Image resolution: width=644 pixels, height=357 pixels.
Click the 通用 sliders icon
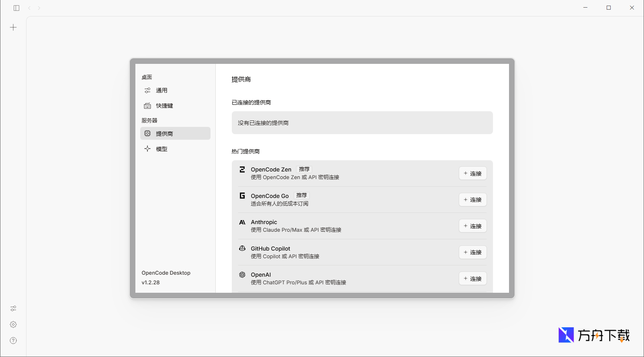(147, 90)
